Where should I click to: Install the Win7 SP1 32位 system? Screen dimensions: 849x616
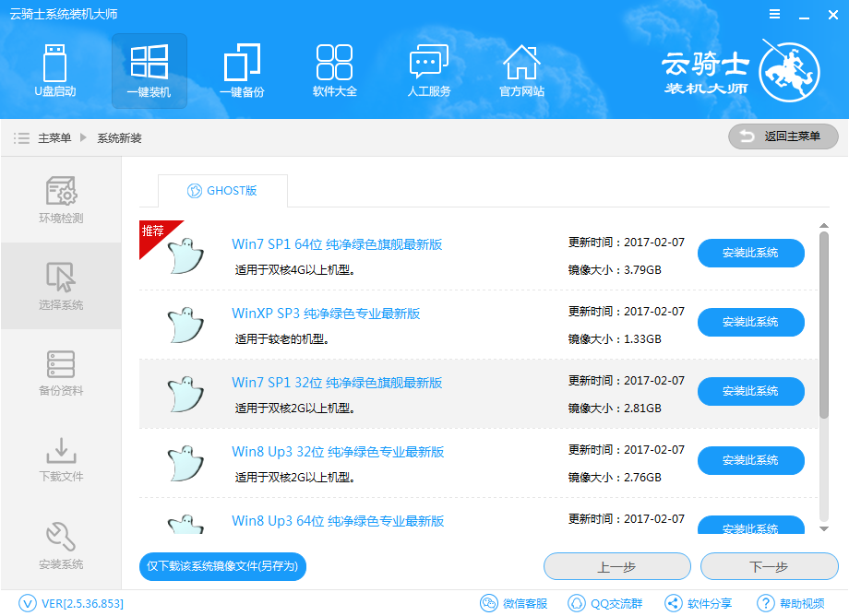(750, 391)
